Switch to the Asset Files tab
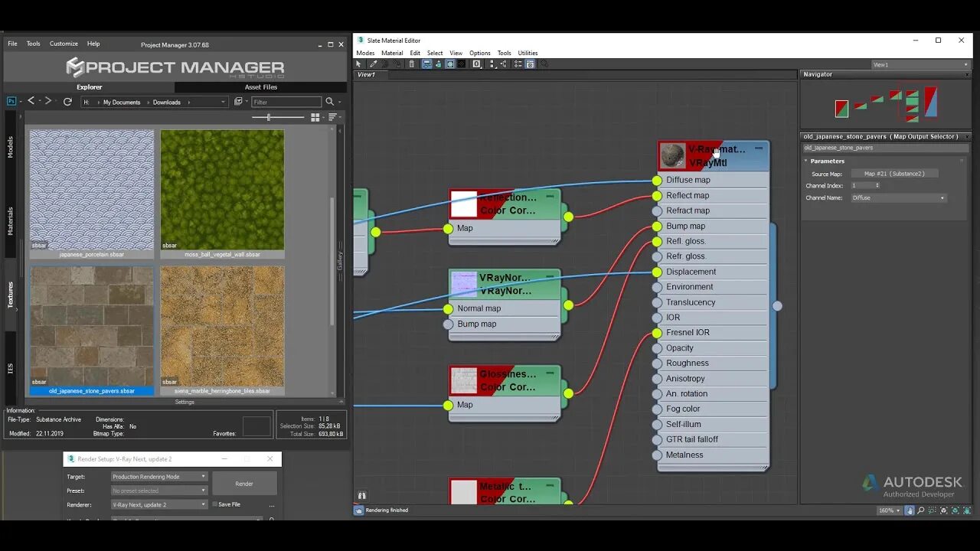Screen dimensions: 980x551 pyautogui.click(x=261, y=87)
